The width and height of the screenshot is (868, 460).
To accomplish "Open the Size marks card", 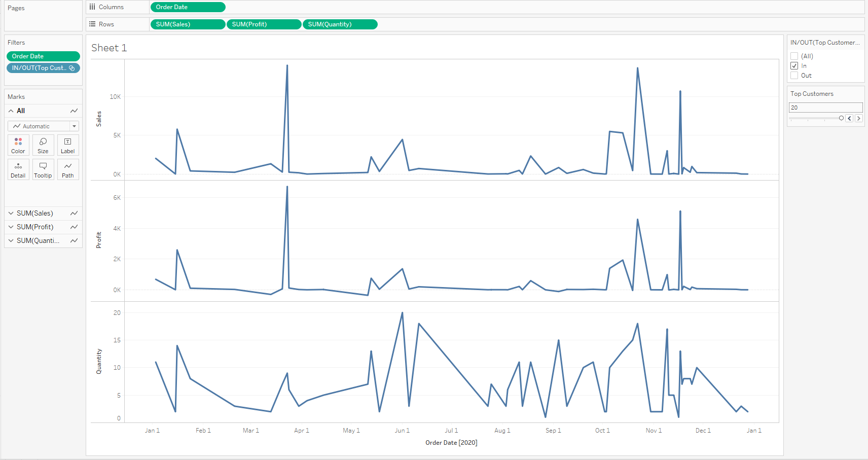I will pos(43,145).
